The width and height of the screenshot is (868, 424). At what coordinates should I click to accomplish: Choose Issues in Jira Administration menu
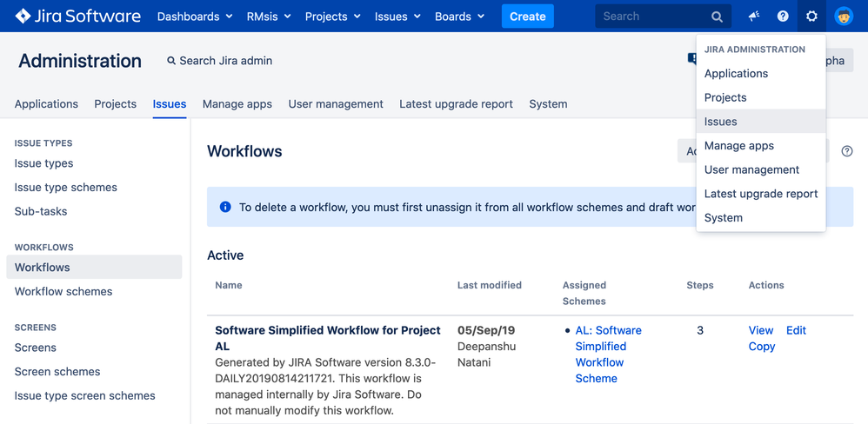(x=761, y=122)
